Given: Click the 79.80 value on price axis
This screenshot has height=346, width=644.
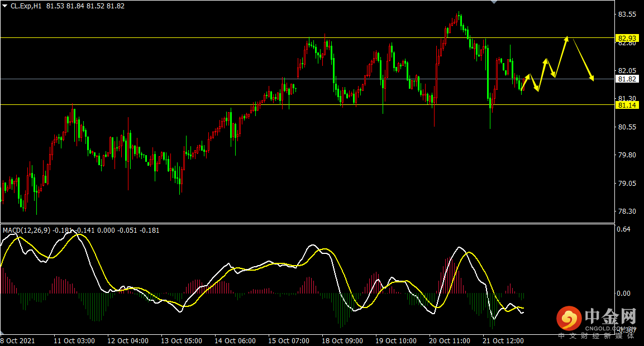Looking at the screenshot, I should point(627,155).
